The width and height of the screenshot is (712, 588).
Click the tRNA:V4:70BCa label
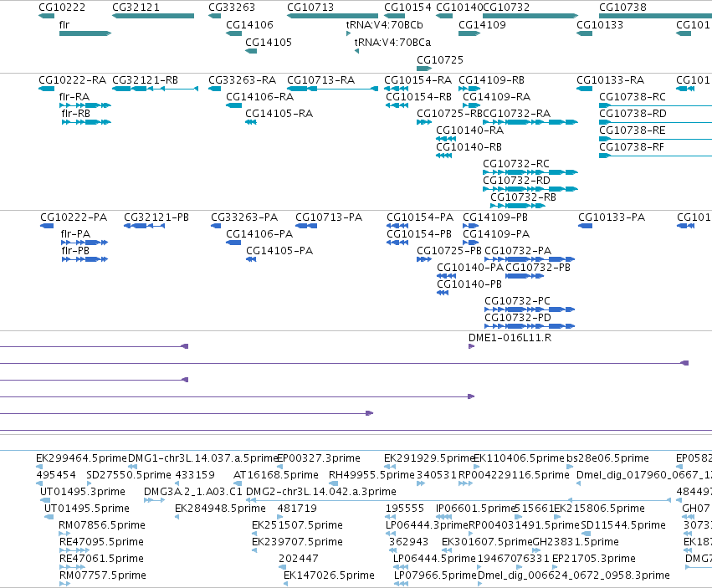click(392, 42)
